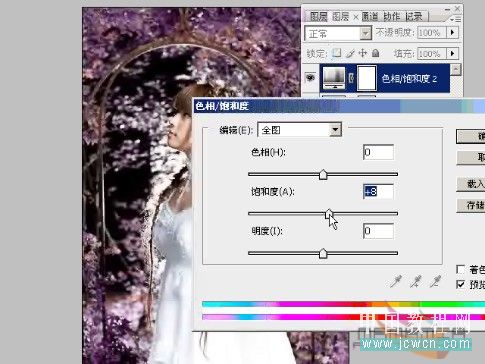Click the 色相(H) value field
The width and height of the screenshot is (485, 364).
(378, 152)
